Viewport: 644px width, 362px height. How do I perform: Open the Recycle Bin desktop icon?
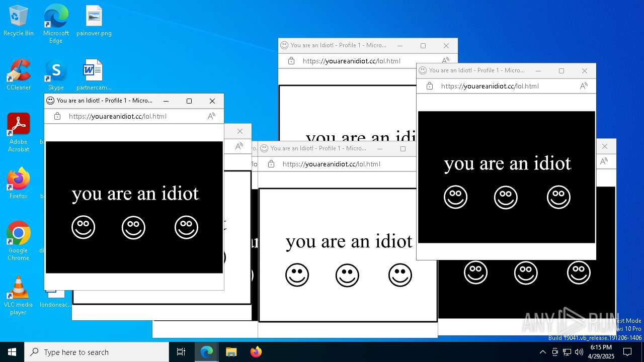click(x=19, y=21)
